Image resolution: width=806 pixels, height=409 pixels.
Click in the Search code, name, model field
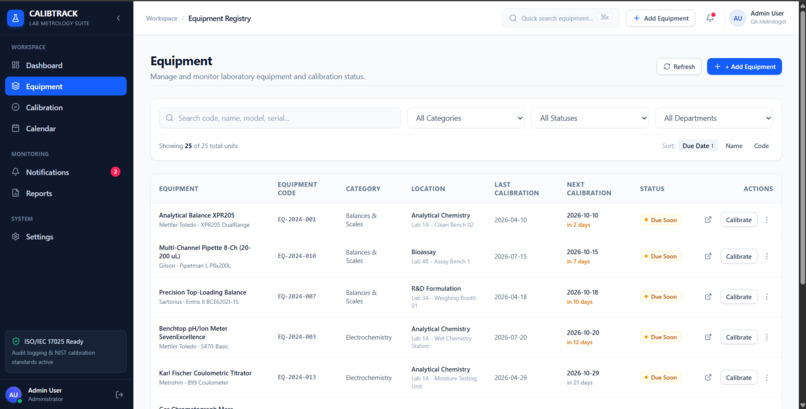point(280,118)
